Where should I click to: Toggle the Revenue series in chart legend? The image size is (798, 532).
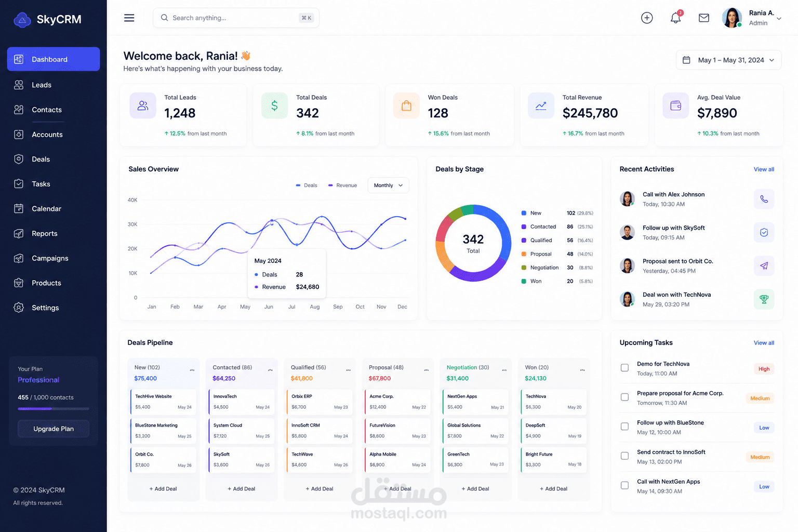click(x=342, y=185)
